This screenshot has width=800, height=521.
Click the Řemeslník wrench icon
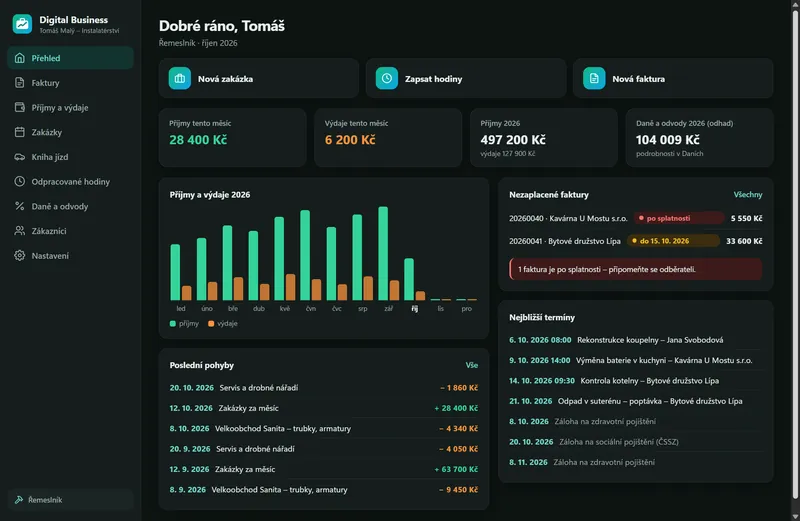pyautogui.click(x=19, y=500)
